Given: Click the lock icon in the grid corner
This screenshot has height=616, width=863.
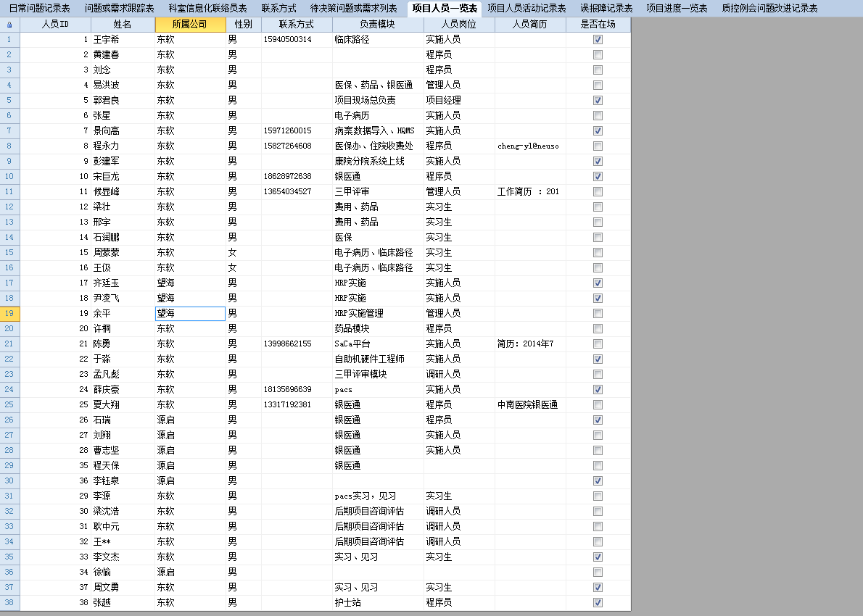Looking at the screenshot, I should pyautogui.click(x=9, y=24).
